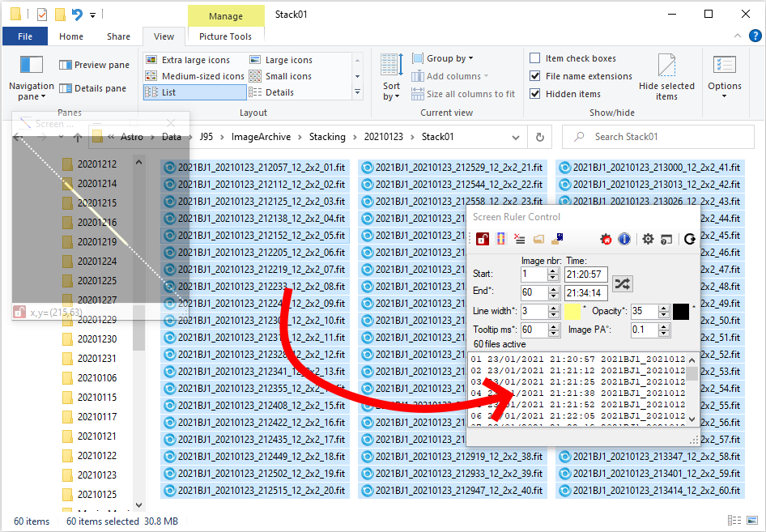The image size is (766, 532).
Task: Click the shuffle arrows button beside Time fields
Action: point(622,283)
